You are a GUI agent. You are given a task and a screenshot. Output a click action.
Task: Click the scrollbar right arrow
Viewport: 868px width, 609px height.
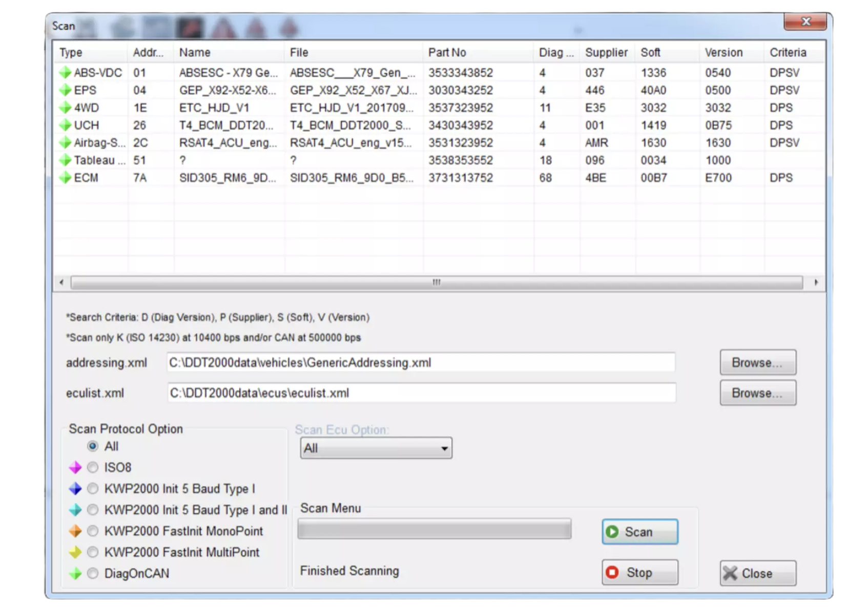point(816,282)
